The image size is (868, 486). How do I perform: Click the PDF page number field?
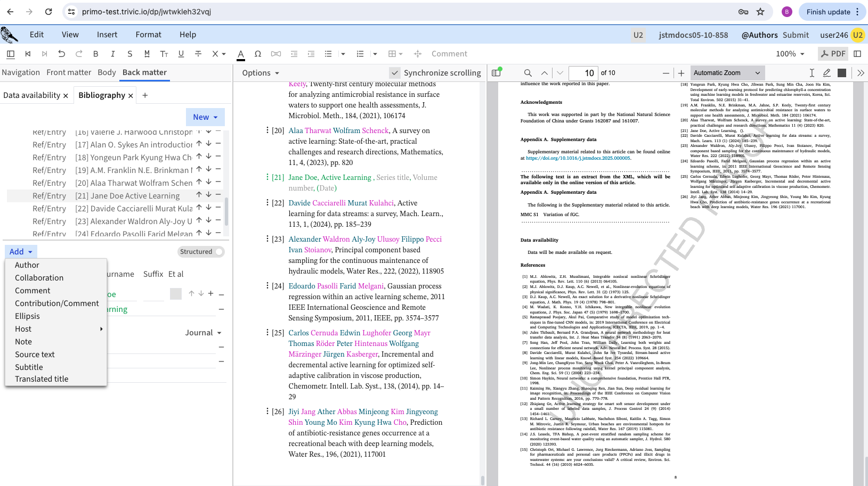tap(583, 73)
